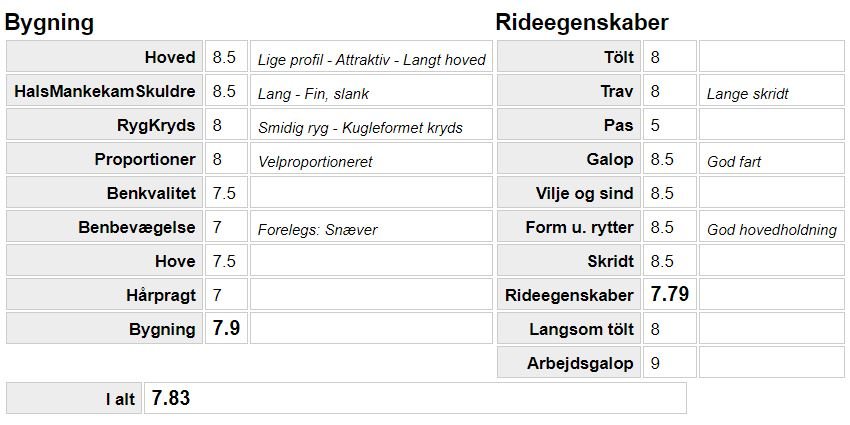850x425 pixels.
Task: Click the HalsMankekamSkuldre label cell
Action: coord(105,91)
